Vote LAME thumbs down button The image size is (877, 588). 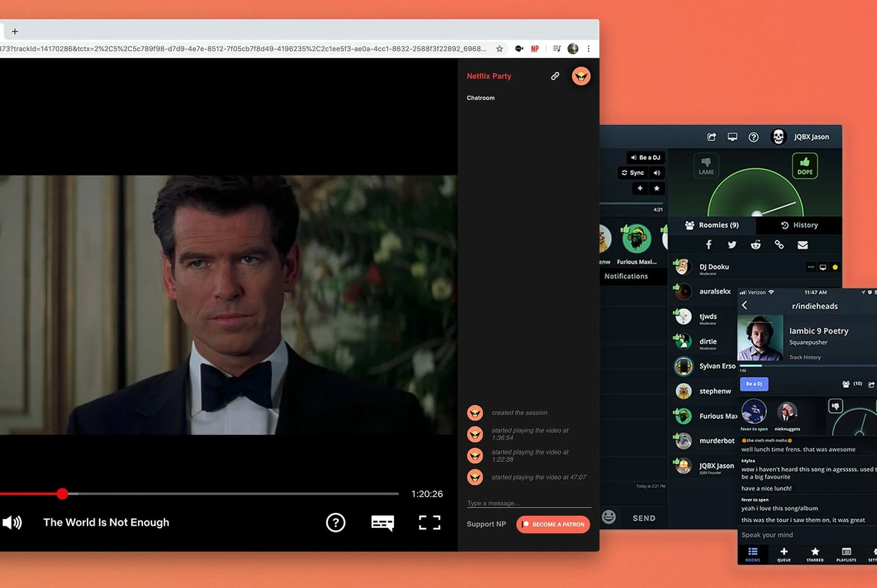pyautogui.click(x=706, y=166)
